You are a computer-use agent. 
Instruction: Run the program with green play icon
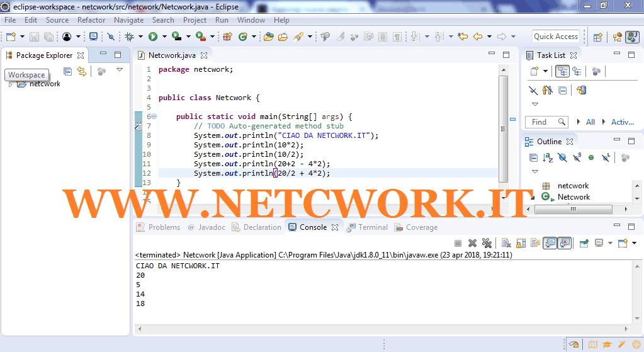coord(153,37)
